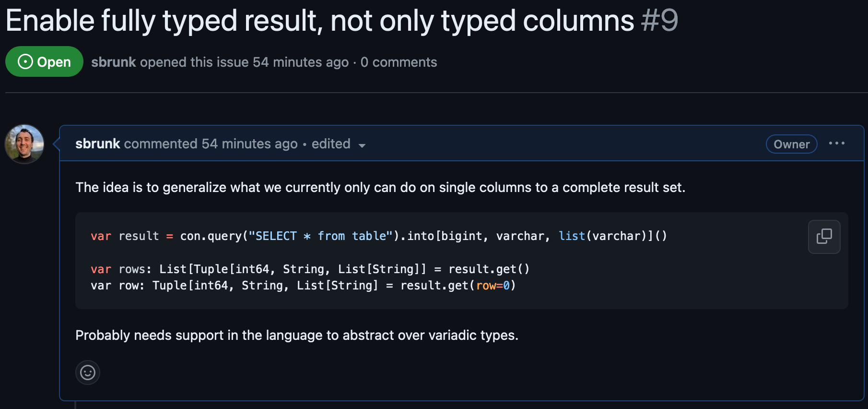Click the "edited" label in the comment header
This screenshot has height=409, width=868.
click(331, 144)
